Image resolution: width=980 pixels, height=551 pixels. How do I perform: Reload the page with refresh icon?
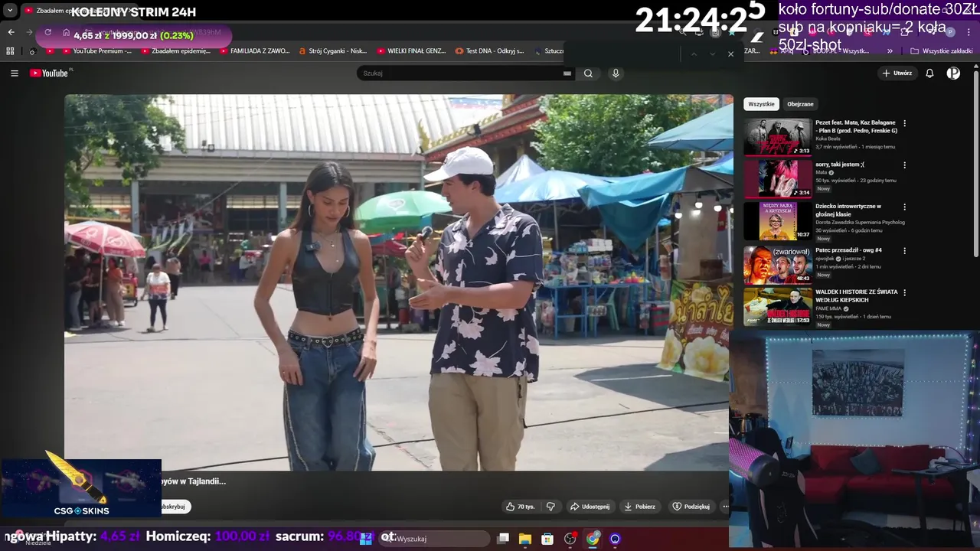coord(47,32)
